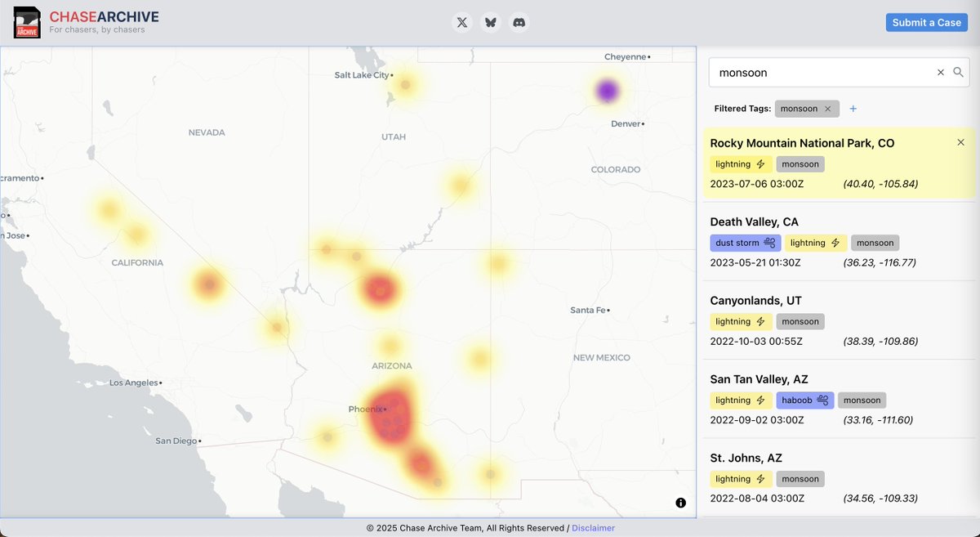Click the magnifying glass search icon

pos(959,72)
